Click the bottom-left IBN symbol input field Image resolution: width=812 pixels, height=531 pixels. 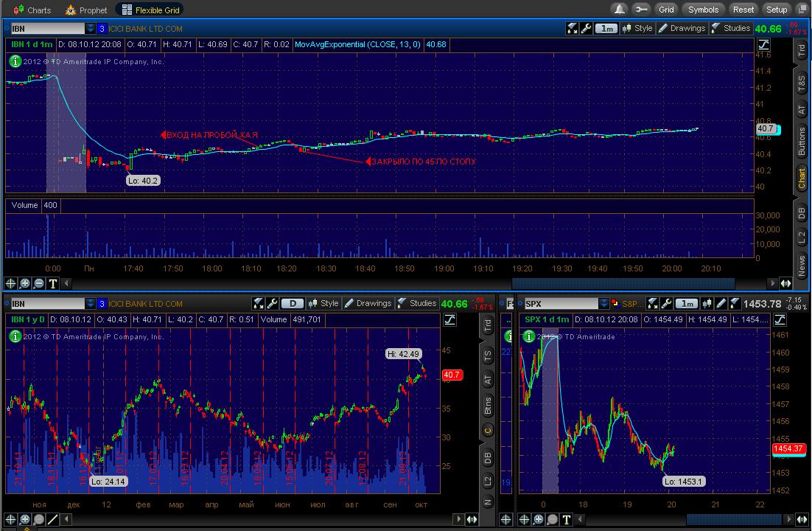[48, 304]
